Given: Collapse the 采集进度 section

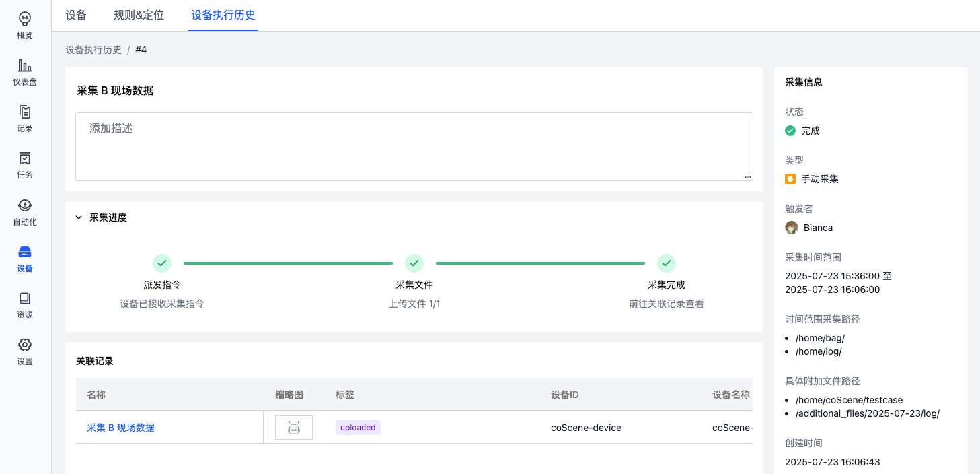Looking at the screenshot, I should pos(79,217).
